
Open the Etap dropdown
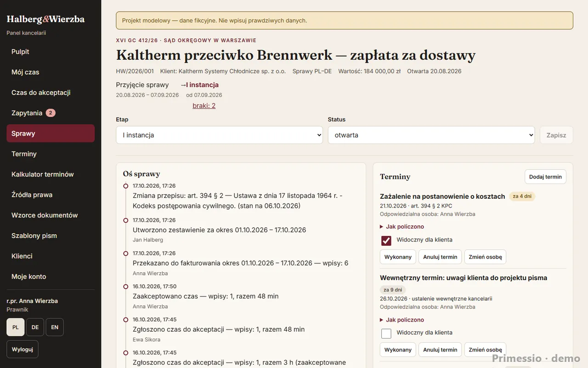pos(220,135)
